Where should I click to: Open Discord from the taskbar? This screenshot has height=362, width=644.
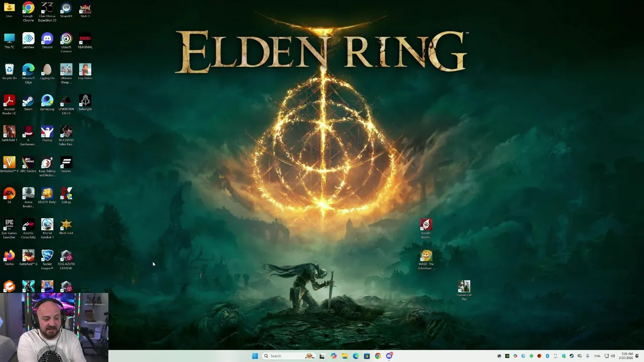click(x=389, y=356)
